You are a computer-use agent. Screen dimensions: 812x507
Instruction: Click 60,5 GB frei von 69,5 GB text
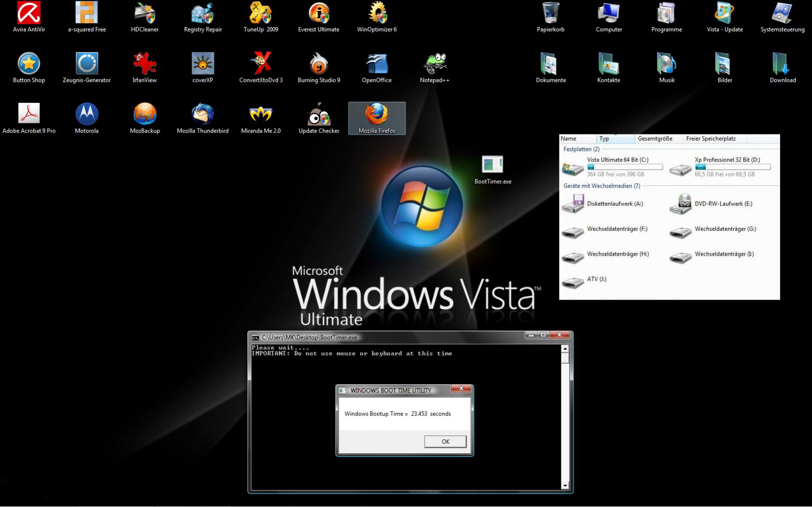pyautogui.click(x=725, y=174)
